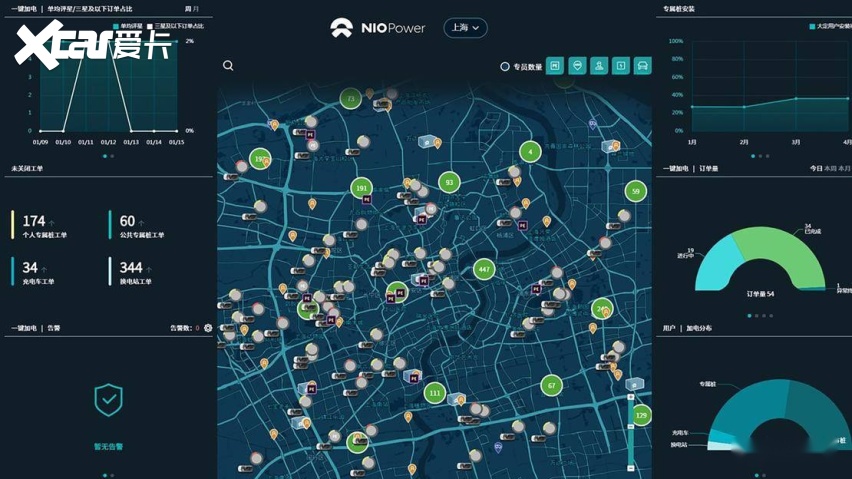Click the green cluster marker labeled 447

pos(484,269)
